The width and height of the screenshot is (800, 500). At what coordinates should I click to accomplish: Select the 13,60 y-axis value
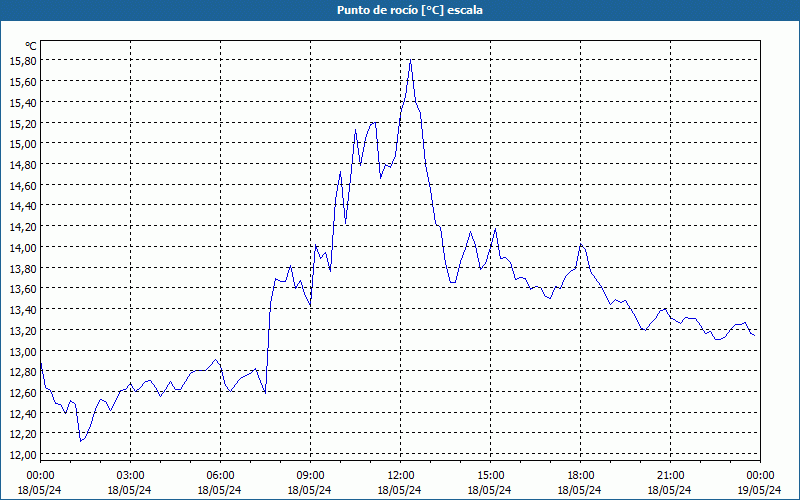coord(23,289)
